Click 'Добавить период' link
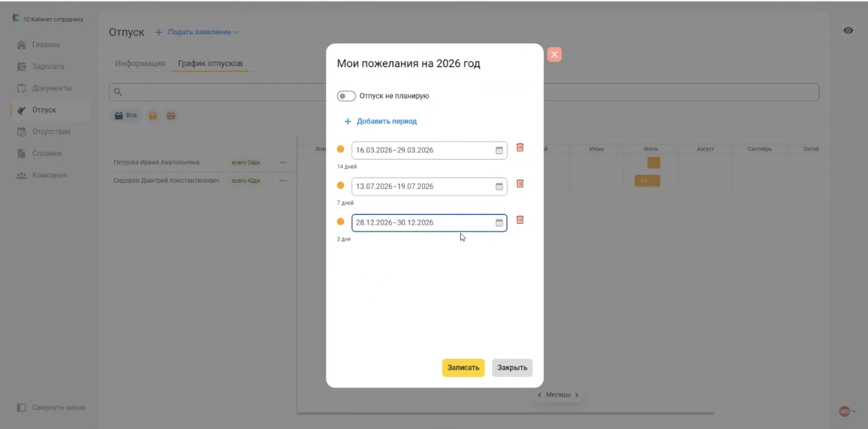This screenshot has width=868, height=429. coord(380,121)
